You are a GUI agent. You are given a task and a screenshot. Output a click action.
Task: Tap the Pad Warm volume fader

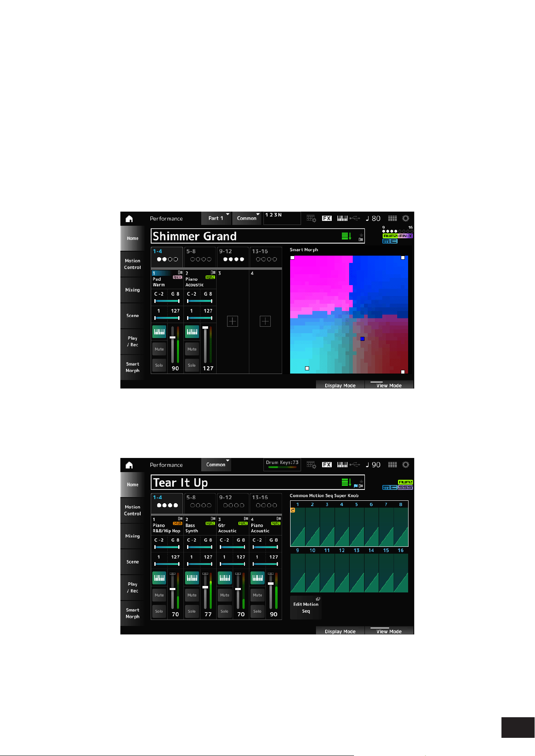pos(173,344)
